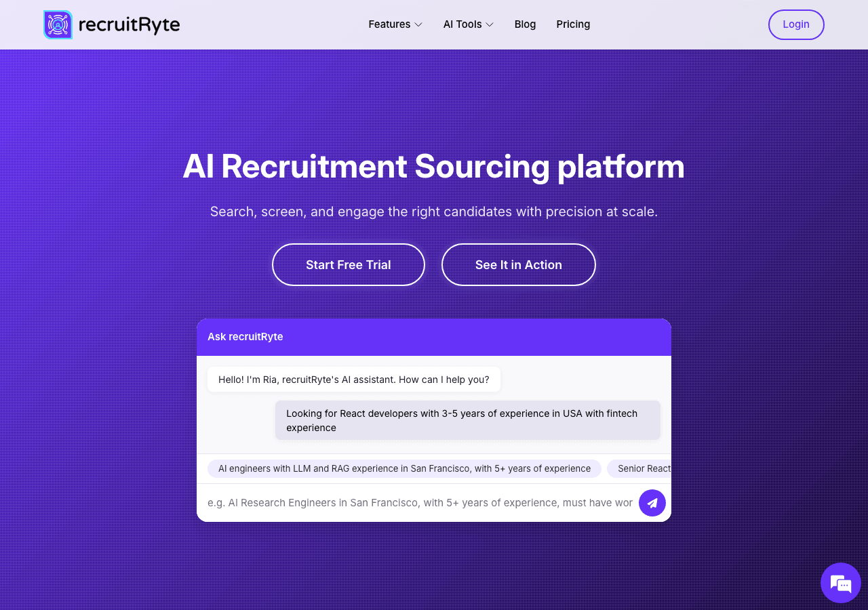
Task: Select the AI engineers LLM and RAG suggestion
Action: (404, 468)
